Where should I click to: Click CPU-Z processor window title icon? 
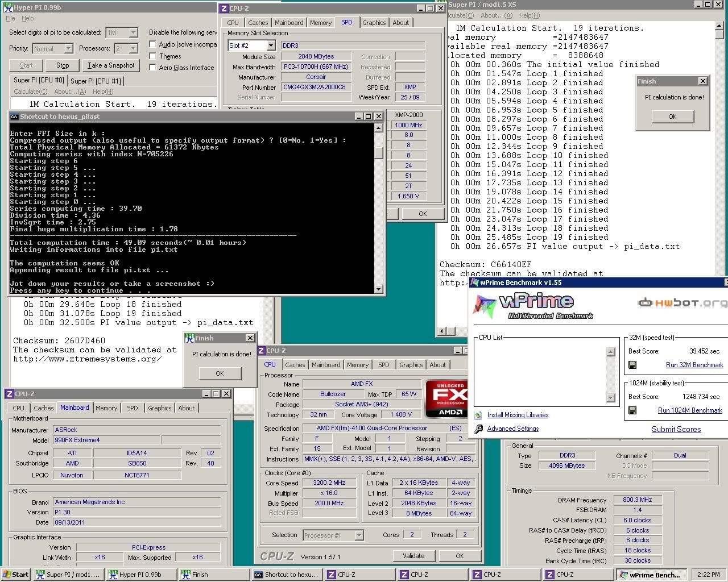(x=262, y=351)
